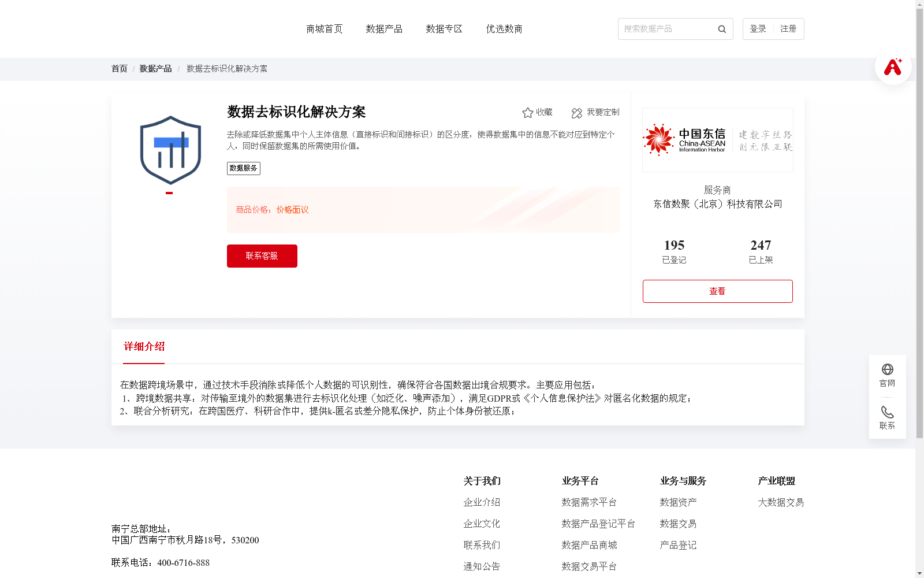Screen dimensions: 924x578
Task: Open footer link 数据交易平台
Action: point(589,566)
